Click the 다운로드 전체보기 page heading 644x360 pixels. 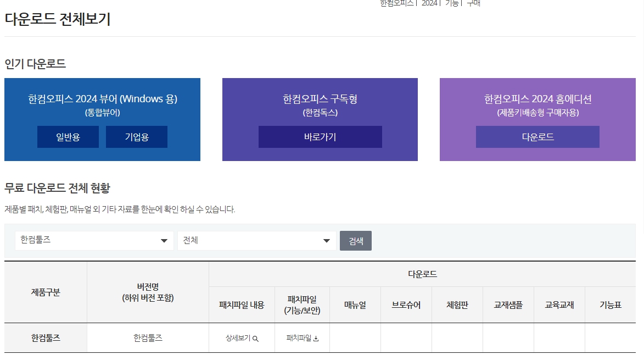pos(58,19)
